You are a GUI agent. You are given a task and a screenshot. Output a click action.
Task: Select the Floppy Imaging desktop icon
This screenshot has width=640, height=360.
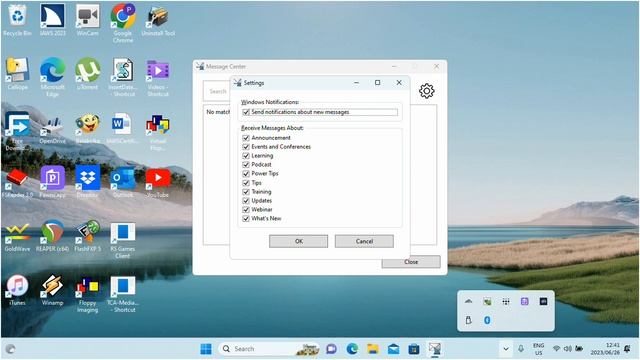tap(87, 294)
